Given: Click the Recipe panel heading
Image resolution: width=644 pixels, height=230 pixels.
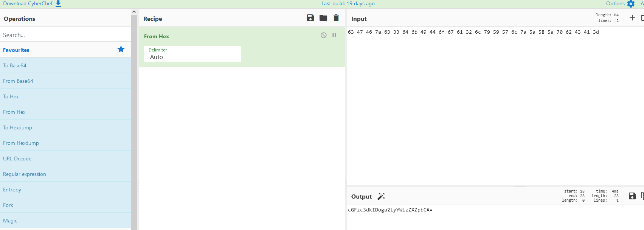Looking at the screenshot, I should pos(153,19).
